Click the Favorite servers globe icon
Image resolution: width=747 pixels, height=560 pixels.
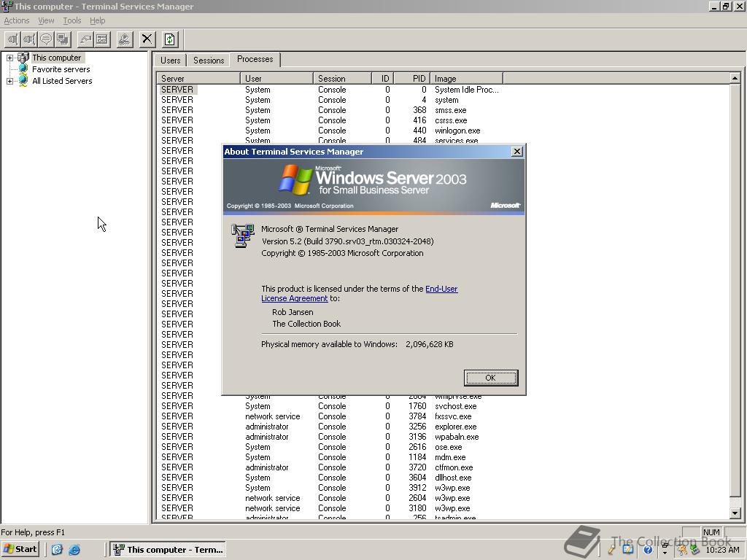(23, 69)
